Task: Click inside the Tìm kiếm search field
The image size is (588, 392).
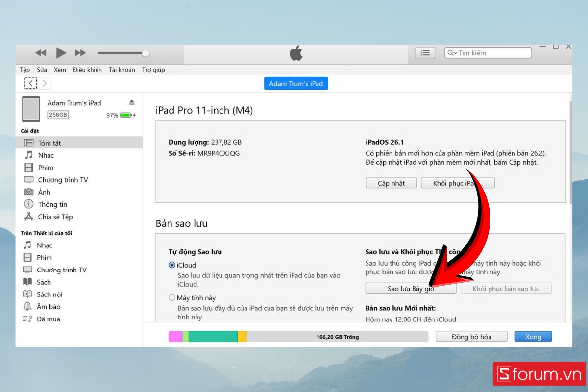Action: click(x=490, y=52)
